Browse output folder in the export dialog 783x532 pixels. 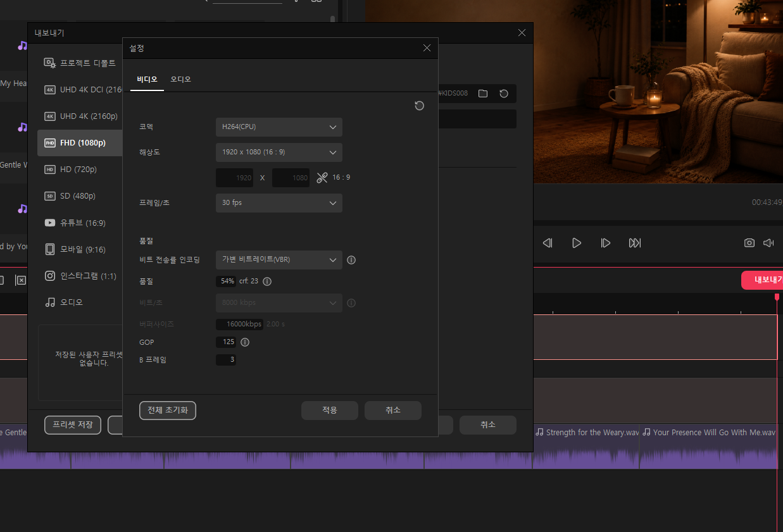tap(483, 94)
